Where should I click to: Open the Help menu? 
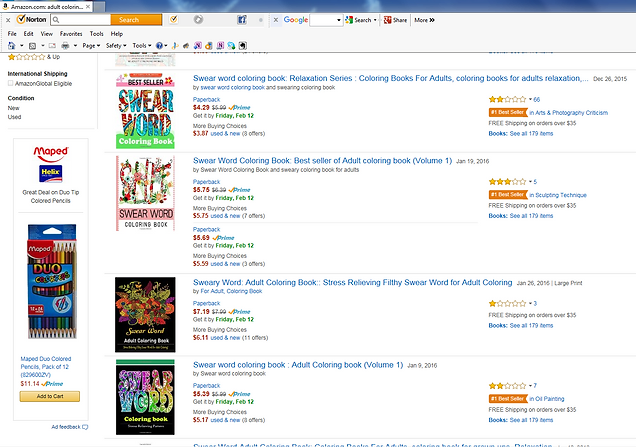117,34
